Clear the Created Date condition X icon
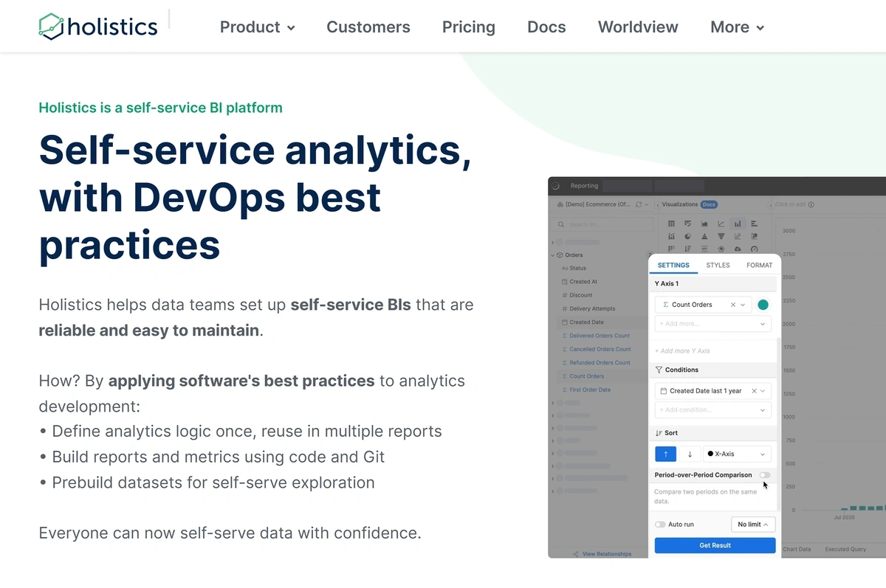This screenshot has width=886, height=588. 754,391
